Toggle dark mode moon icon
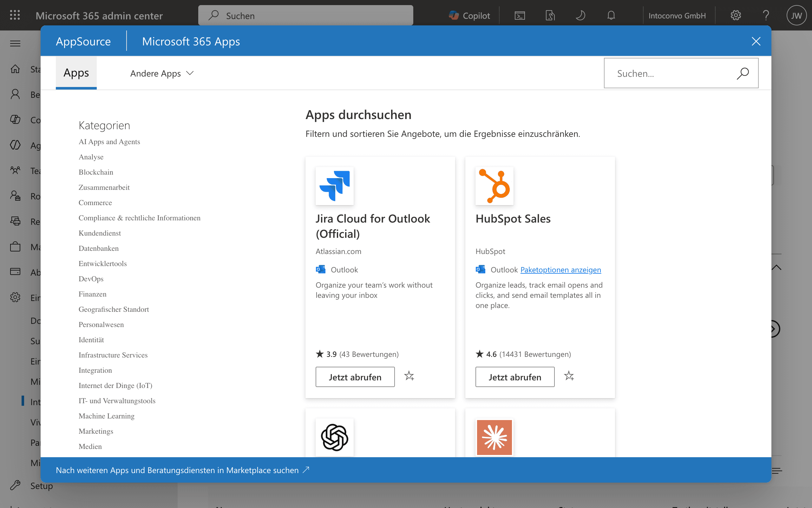Viewport: 812px width, 508px height. coord(580,16)
